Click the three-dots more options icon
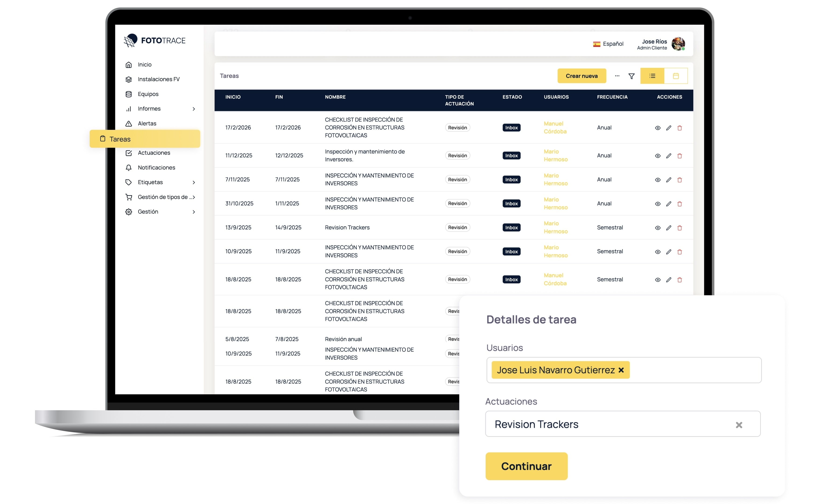The image size is (820, 504). (x=617, y=76)
